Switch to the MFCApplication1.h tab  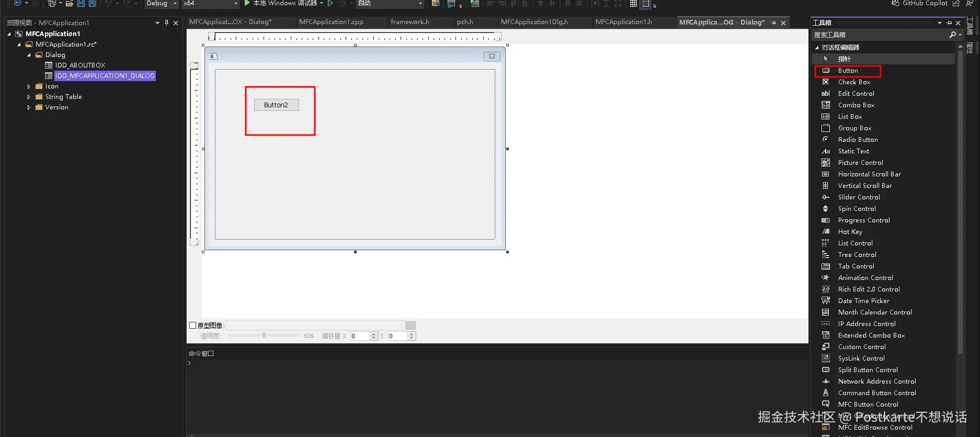(624, 22)
